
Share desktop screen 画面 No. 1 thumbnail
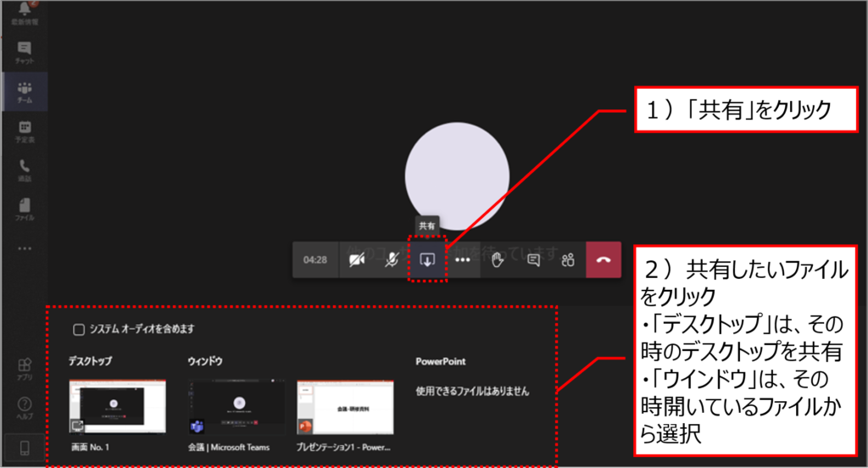117,407
